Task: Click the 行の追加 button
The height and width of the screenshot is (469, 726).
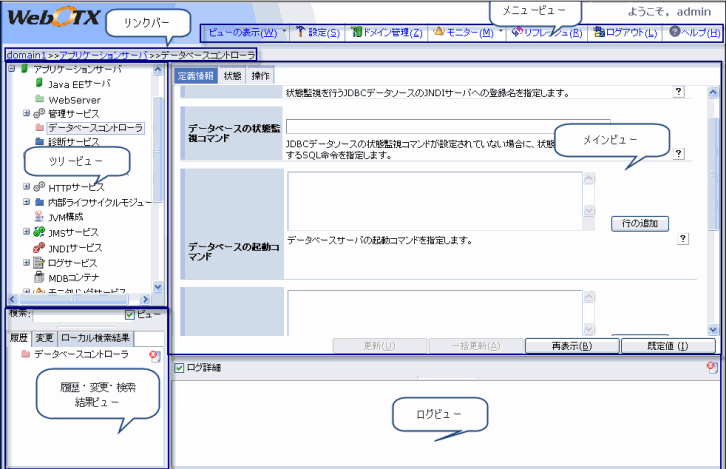Action: tap(639, 224)
